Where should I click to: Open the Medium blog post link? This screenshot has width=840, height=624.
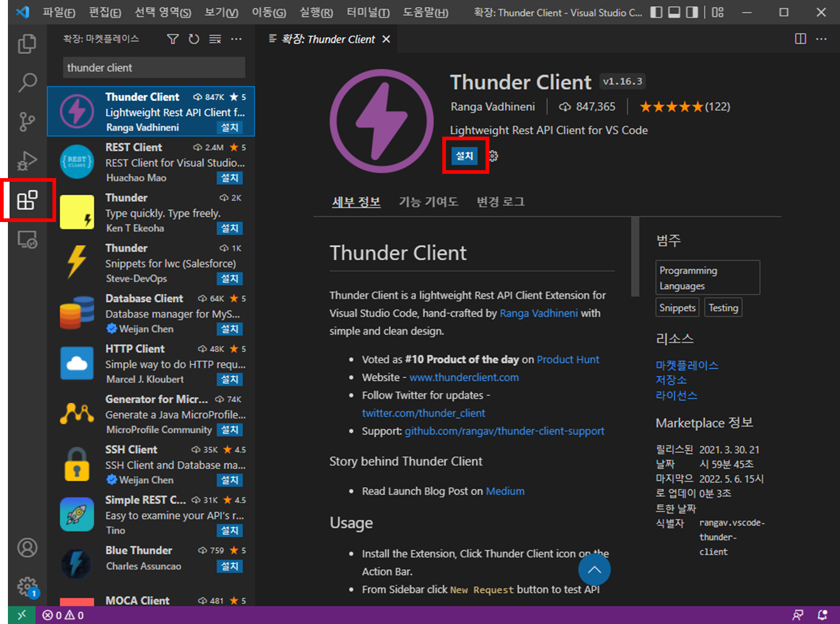[x=505, y=492]
